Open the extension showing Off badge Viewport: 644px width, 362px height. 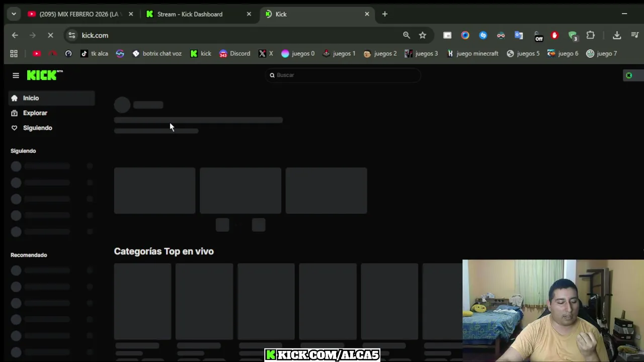(538, 36)
